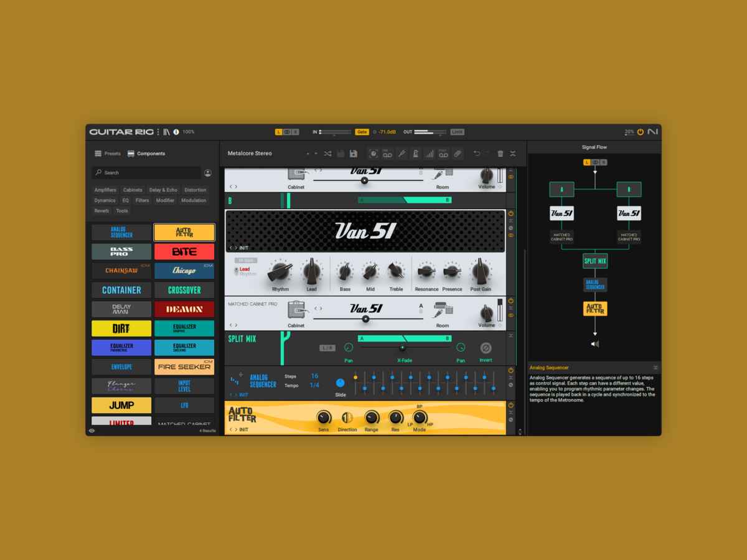Screen dimensions: 747x560
Task: Open the global FX (paperclip) tool
Action: [x=458, y=154]
